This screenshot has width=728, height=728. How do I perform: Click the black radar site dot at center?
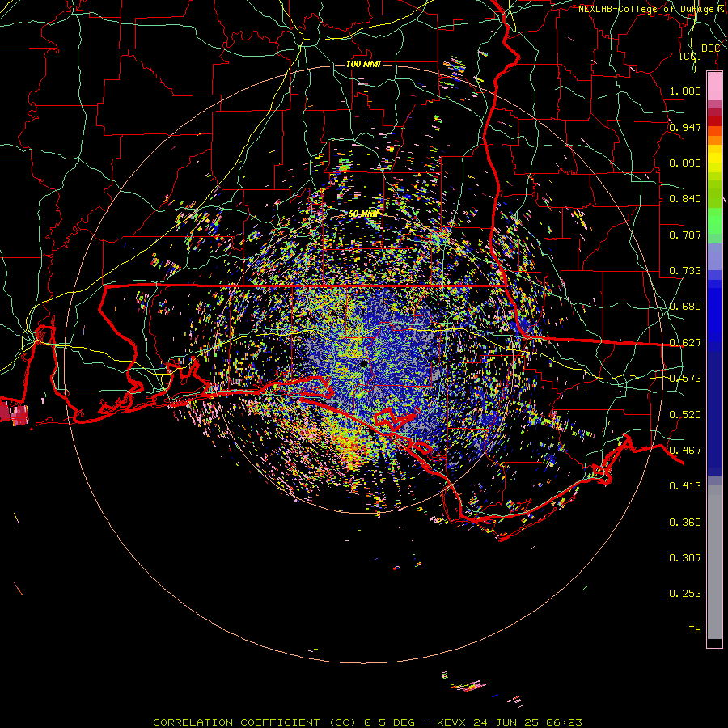click(x=363, y=363)
